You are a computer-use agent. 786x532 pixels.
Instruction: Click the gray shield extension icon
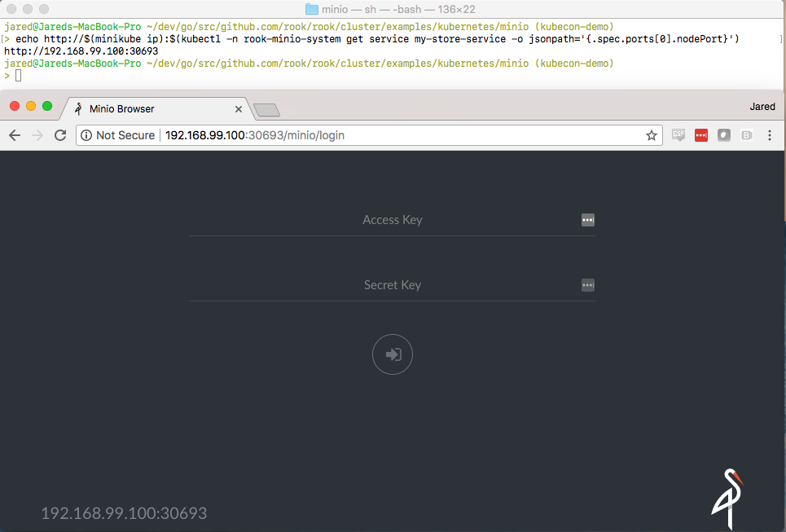[724, 135]
